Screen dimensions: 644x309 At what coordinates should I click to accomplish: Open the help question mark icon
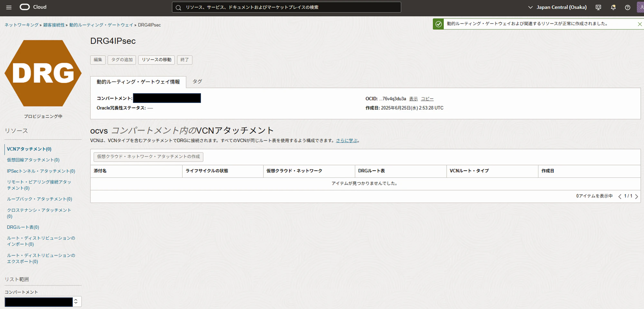[x=628, y=7]
